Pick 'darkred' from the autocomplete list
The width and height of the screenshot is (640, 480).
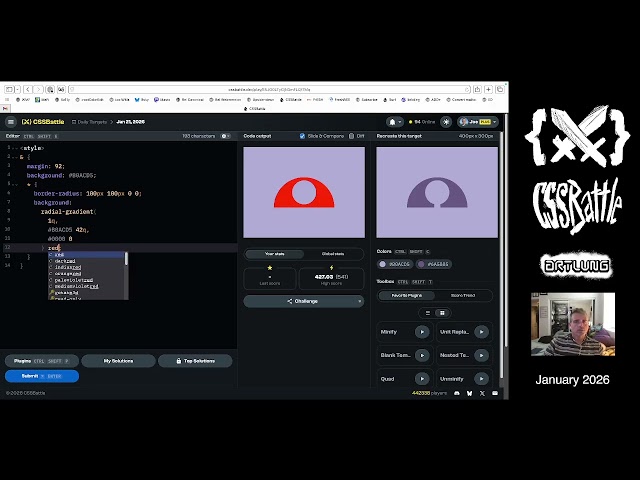click(x=66, y=261)
